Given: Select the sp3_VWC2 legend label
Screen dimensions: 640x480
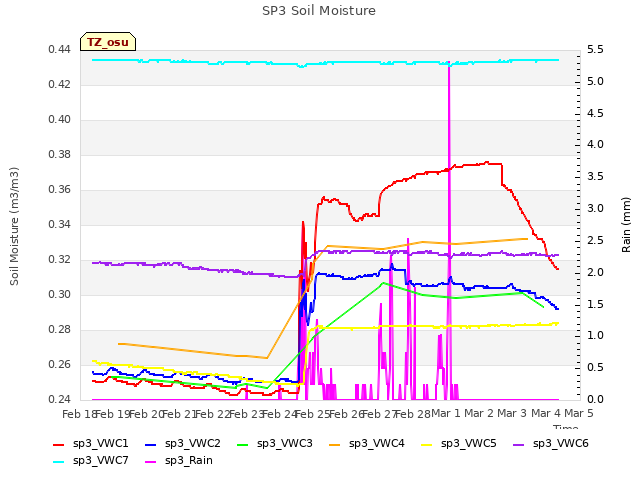Looking at the screenshot, I should pos(193,444).
